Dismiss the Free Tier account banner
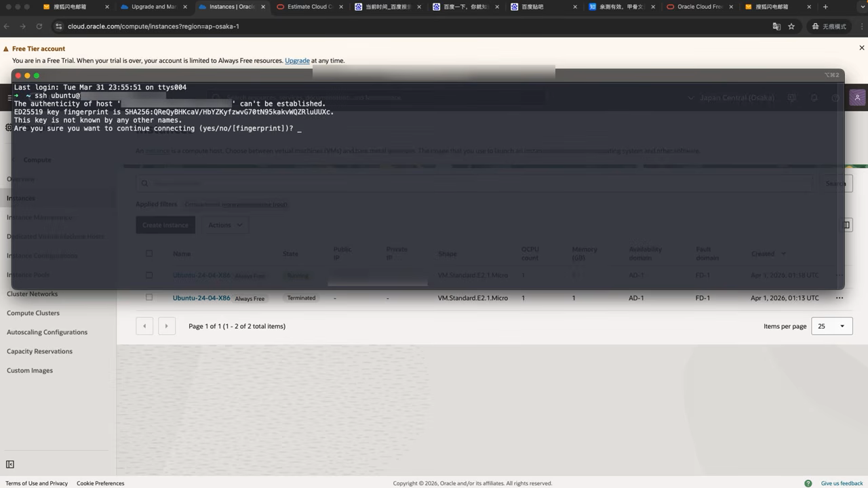The width and height of the screenshot is (868, 488). (x=862, y=48)
